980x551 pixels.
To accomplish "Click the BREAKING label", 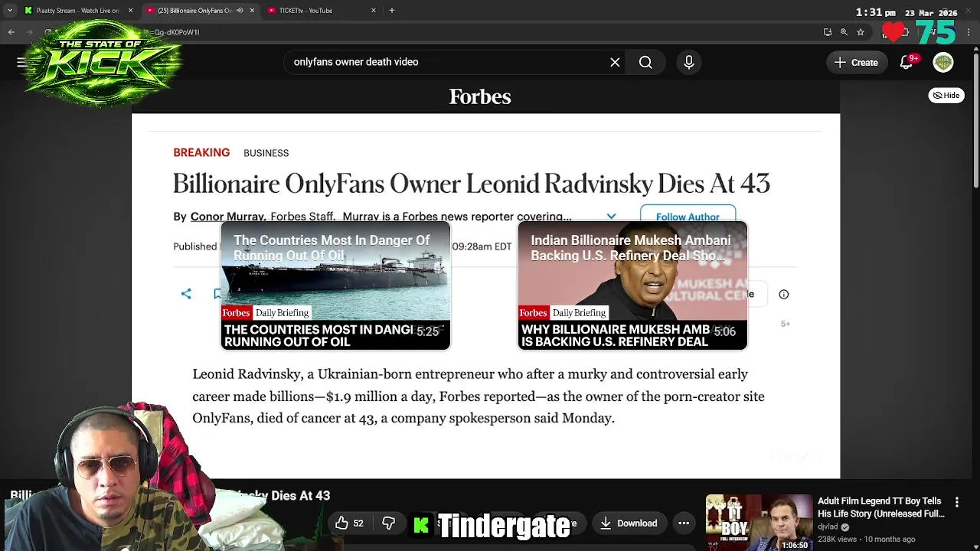I will pyautogui.click(x=201, y=152).
